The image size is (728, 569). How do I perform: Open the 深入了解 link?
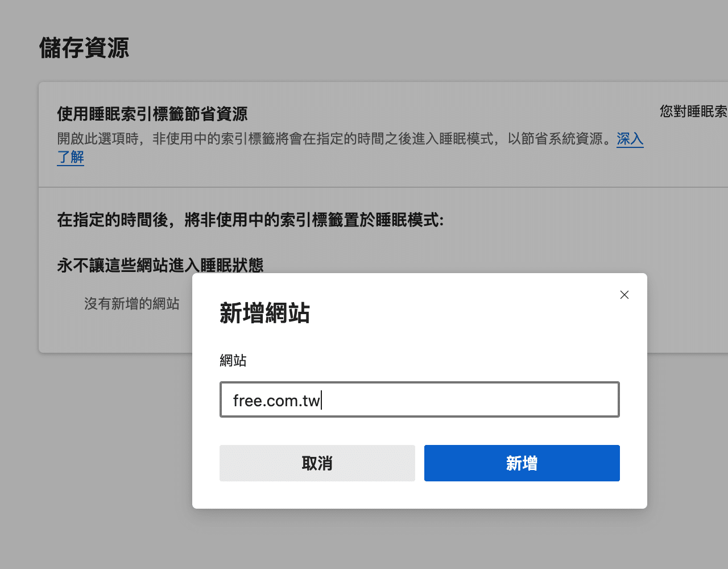click(630, 139)
